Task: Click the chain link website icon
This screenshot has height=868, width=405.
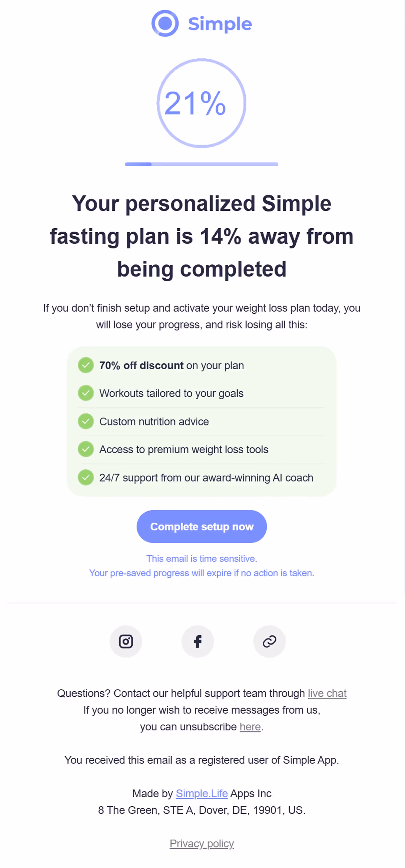Action: (x=269, y=641)
